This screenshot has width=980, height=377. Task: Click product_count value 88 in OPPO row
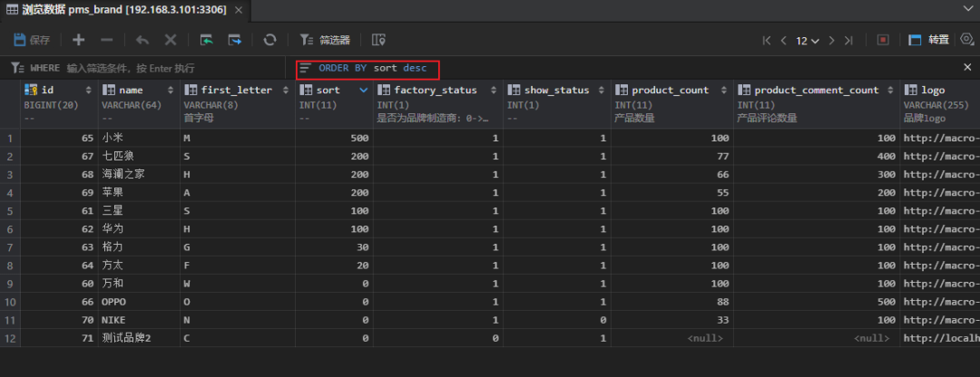pyautogui.click(x=672, y=302)
